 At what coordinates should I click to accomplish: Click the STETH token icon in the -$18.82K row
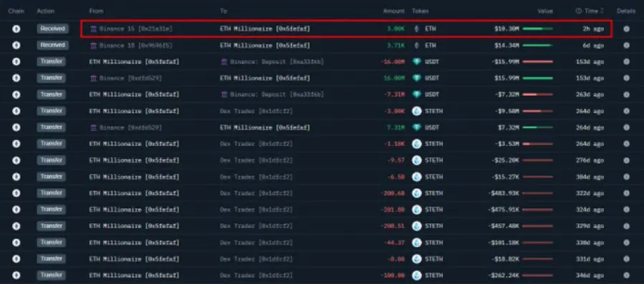[x=417, y=258]
